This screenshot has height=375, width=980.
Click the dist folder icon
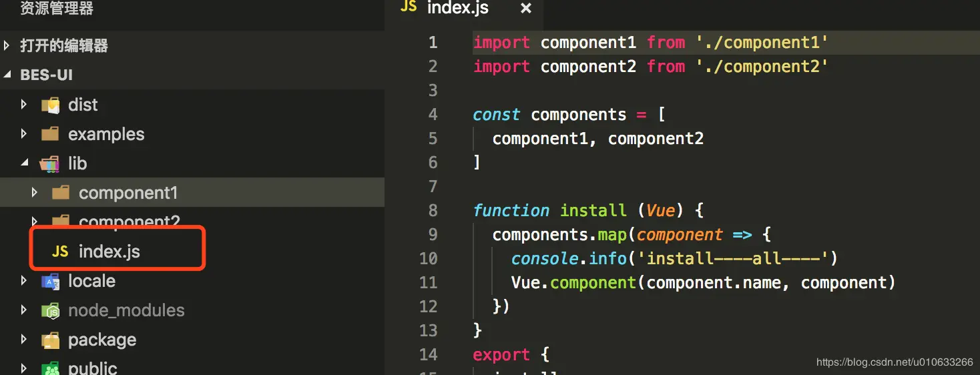50,105
